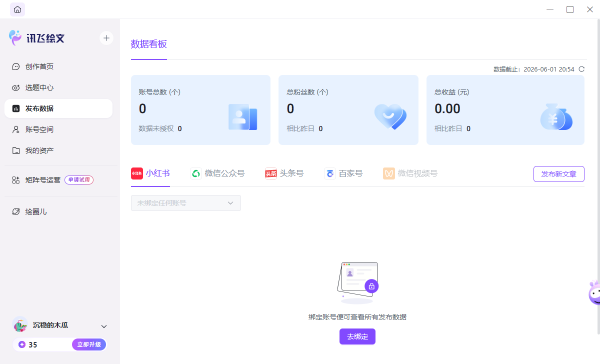Open 账号空间 in the sidebar

(x=58, y=129)
